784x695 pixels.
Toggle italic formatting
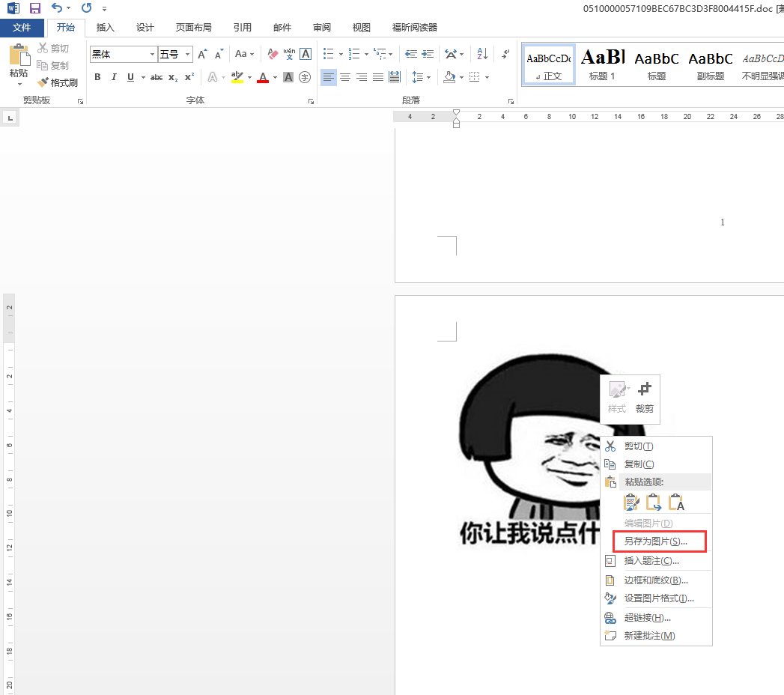pos(114,77)
